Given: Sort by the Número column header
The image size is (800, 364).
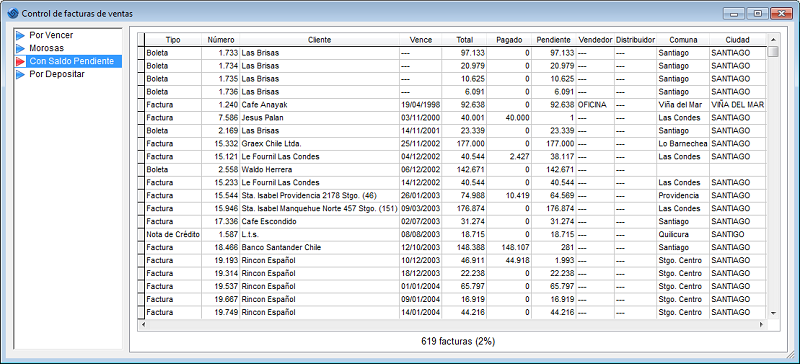Looking at the screenshot, I should pos(221,40).
